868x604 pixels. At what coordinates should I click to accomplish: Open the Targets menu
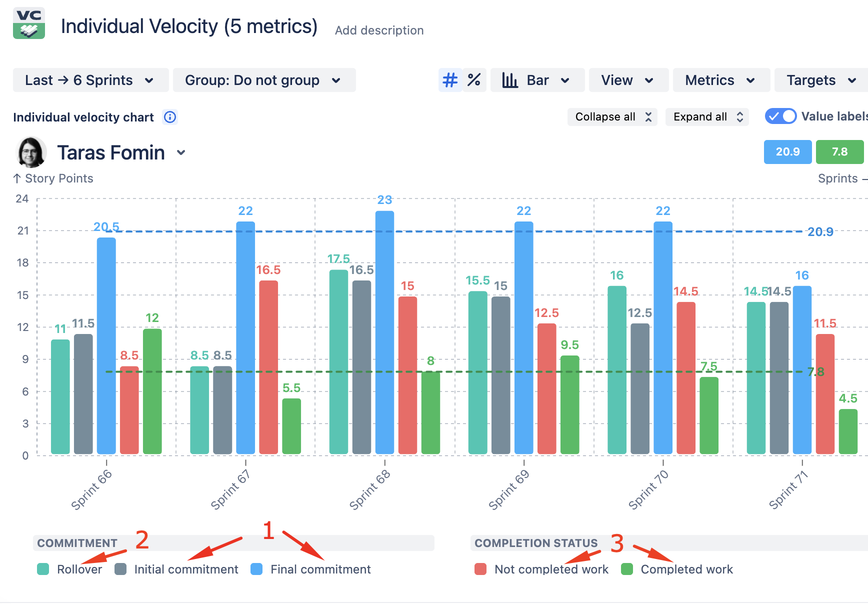coord(821,80)
